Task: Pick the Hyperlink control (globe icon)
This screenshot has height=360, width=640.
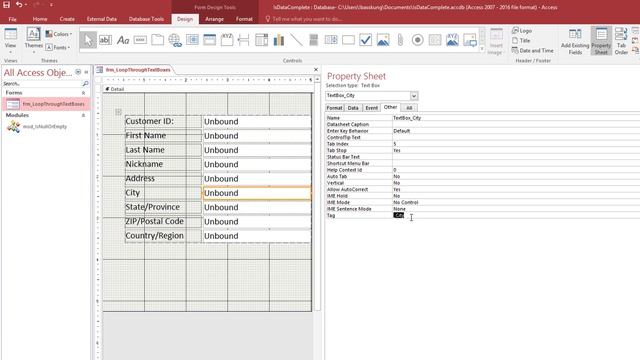Action: (x=175, y=40)
